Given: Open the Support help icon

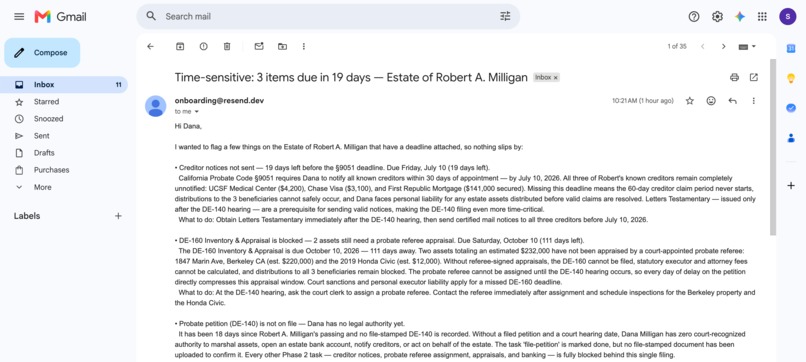Looking at the screenshot, I should (x=694, y=16).
